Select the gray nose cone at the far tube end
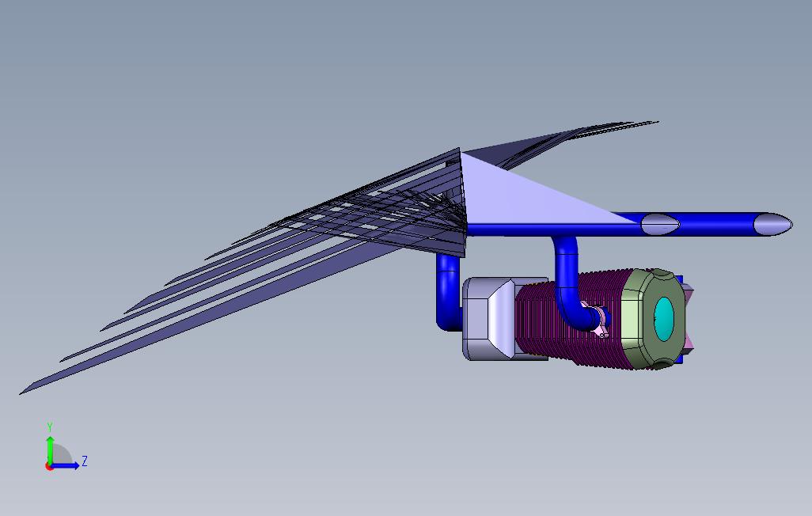The height and width of the screenshot is (516, 812). 772,224
